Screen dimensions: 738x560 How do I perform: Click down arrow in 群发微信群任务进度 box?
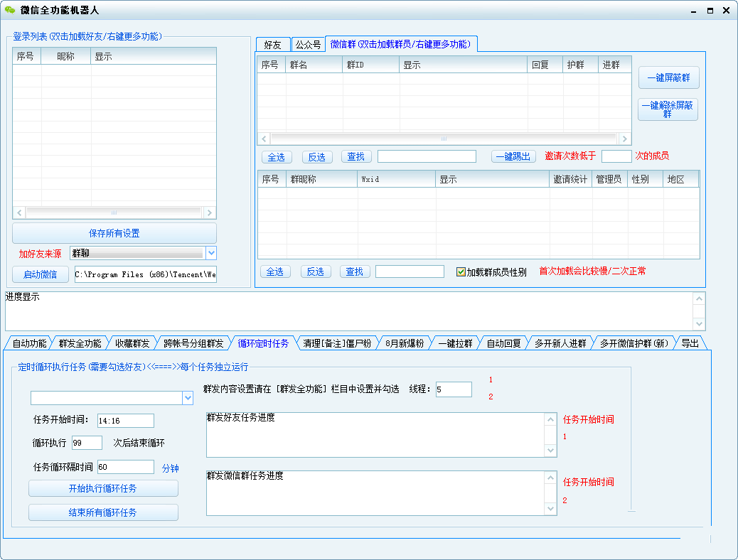click(x=551, y=509)
